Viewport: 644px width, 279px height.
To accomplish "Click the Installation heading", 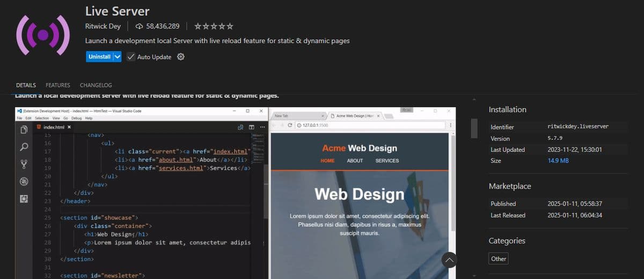I will tap(508, 109).
